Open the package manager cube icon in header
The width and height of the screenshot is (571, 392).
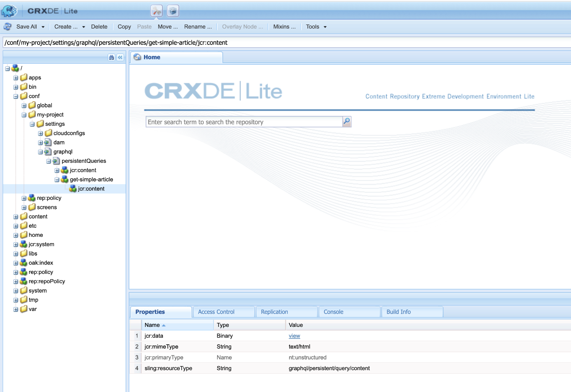click(x=173, y=11)
